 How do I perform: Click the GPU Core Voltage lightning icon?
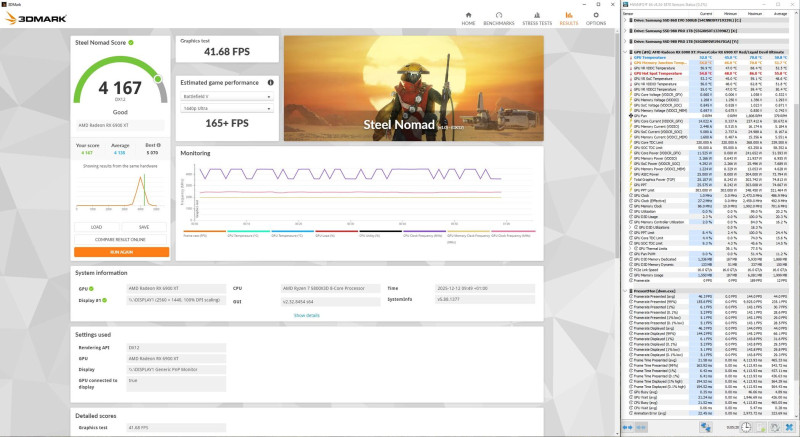[631, 95]
